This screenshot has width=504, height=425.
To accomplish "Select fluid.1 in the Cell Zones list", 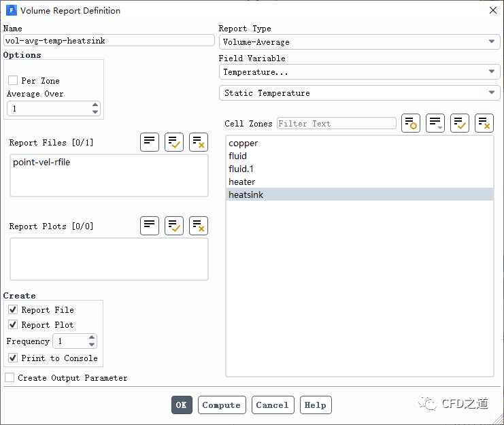I will [x=241, y=169].
